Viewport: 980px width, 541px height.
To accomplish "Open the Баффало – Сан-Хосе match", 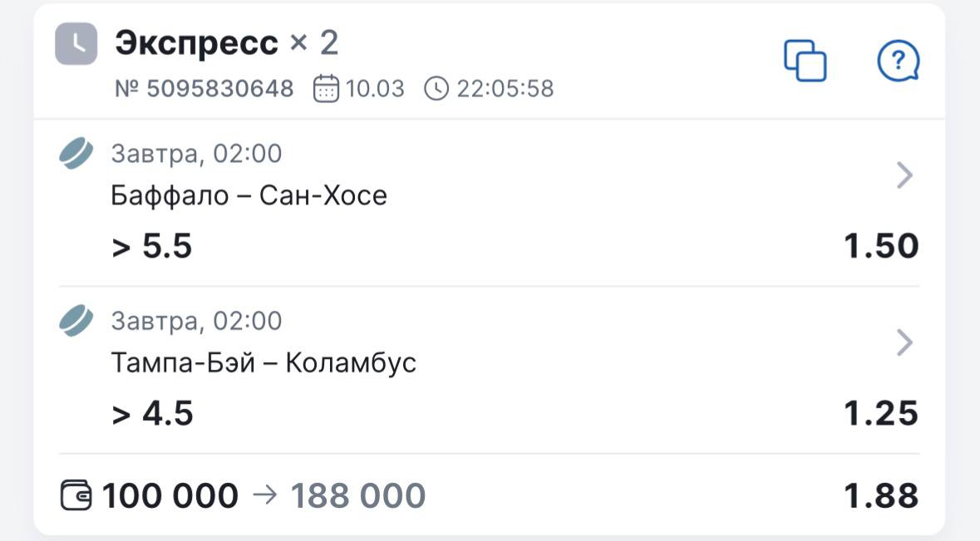I will pyautogui.click(x=249, y=196).
